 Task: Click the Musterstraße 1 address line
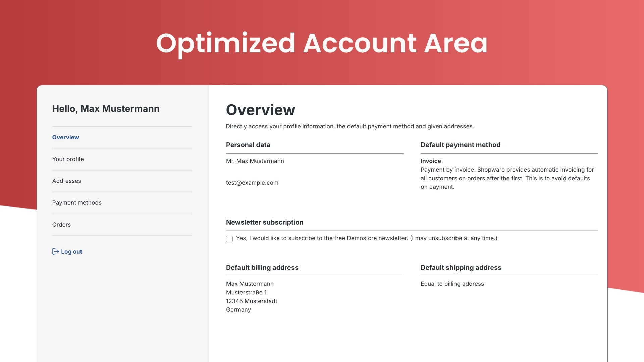coord(247,292)
